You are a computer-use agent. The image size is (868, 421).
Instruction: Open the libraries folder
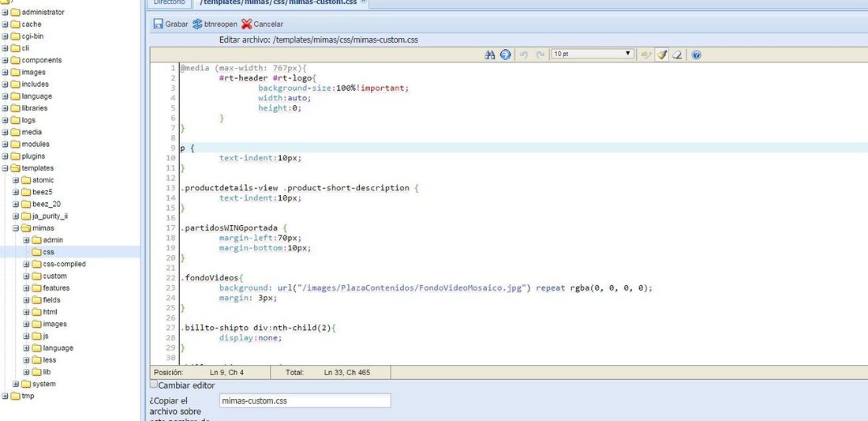(x=34, y=108)
